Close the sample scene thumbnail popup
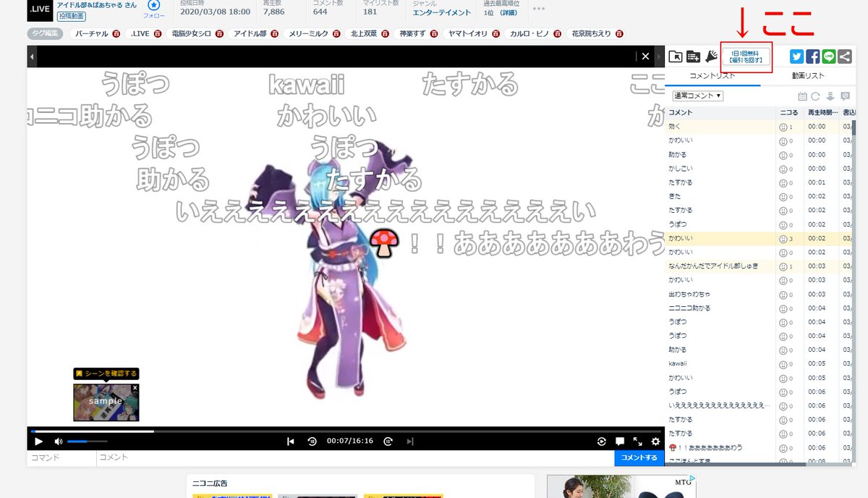 [135, 388]
